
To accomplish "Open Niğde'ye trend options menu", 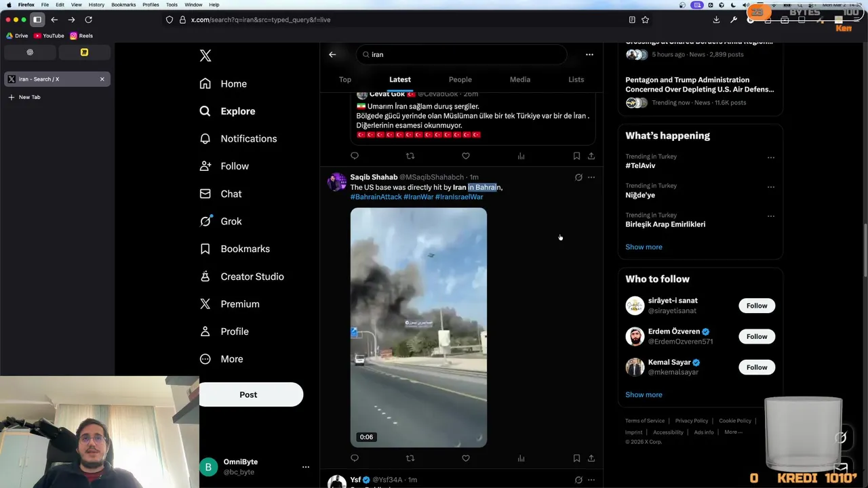I will 771,186.
